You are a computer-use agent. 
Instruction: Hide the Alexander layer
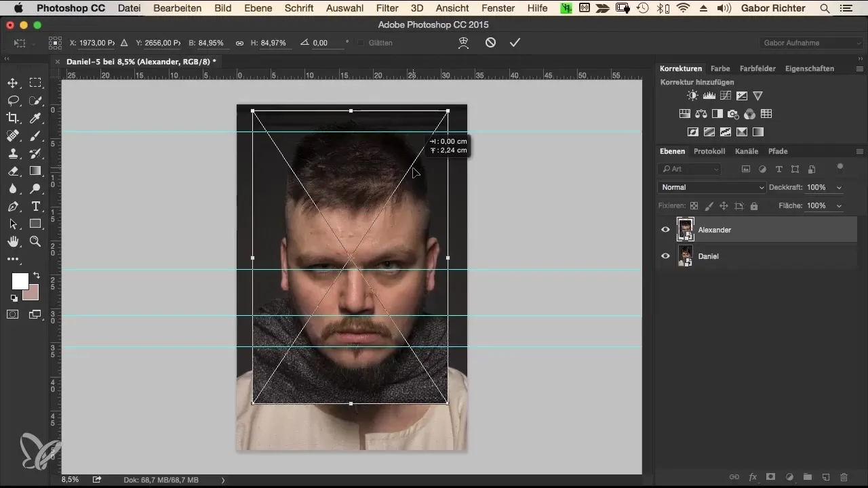(665, 230)
